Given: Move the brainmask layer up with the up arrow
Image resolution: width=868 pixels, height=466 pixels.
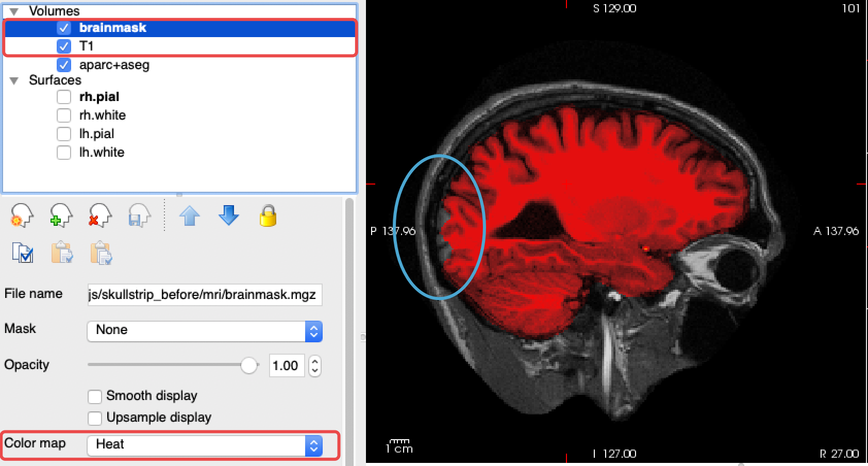Looking at the screenshot, I should click(189, 217).
